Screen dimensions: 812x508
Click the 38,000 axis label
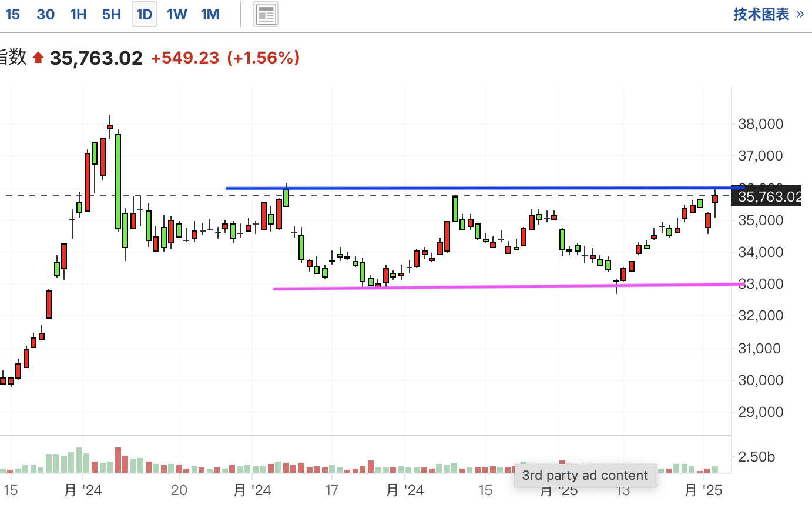tap(760, 123)
